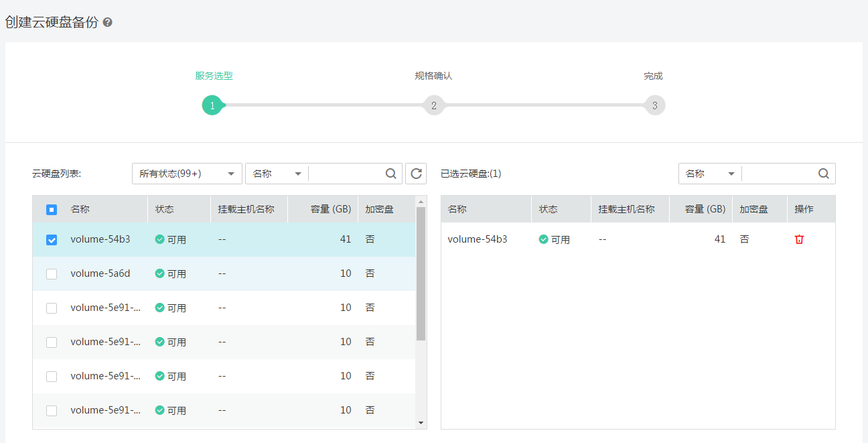
Task: Check the checkbox for volume-5a6d
Action: pyautogui.click(x=52, y=273)
